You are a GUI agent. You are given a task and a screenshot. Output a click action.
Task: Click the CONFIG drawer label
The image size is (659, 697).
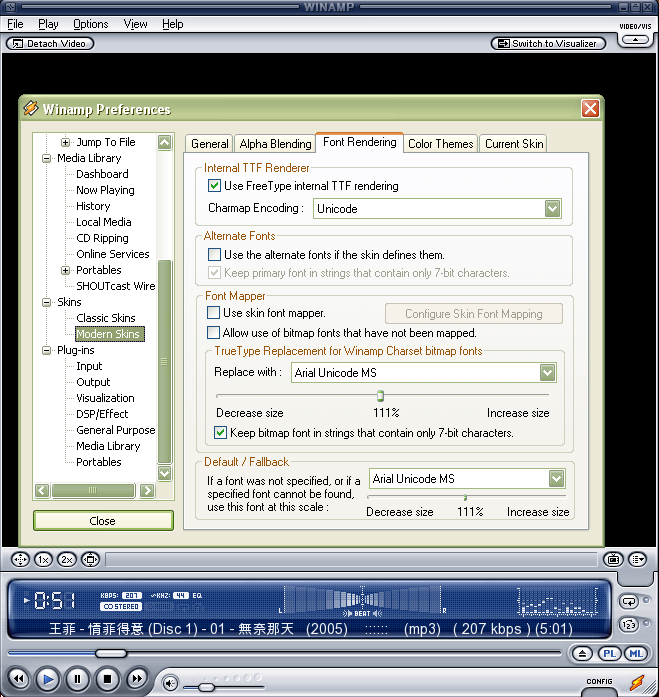599,681
